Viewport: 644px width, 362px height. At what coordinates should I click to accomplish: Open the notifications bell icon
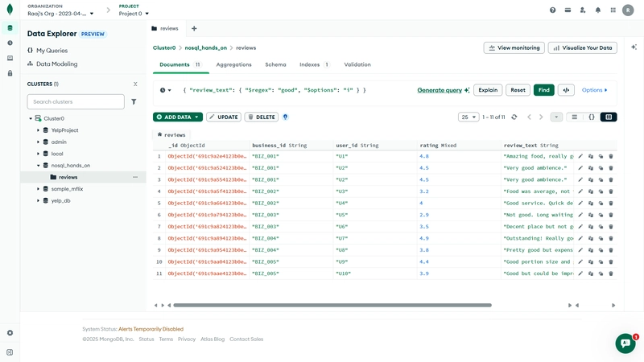click(x=597, y=10)
